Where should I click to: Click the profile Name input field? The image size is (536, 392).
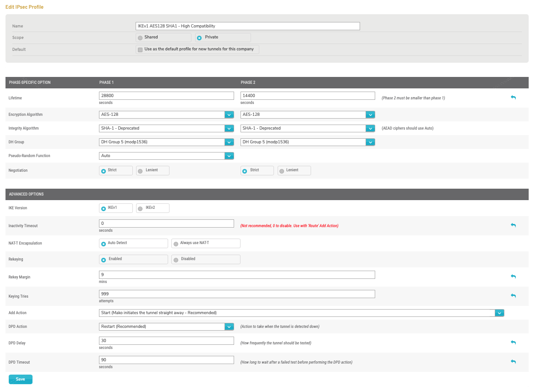[x=247, y=26]
